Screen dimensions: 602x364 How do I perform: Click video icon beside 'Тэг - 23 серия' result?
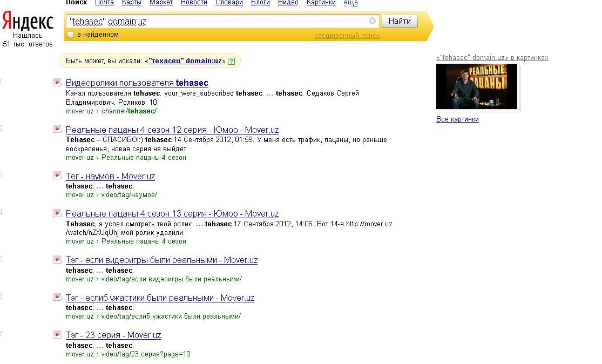click(x=57, y=334)
